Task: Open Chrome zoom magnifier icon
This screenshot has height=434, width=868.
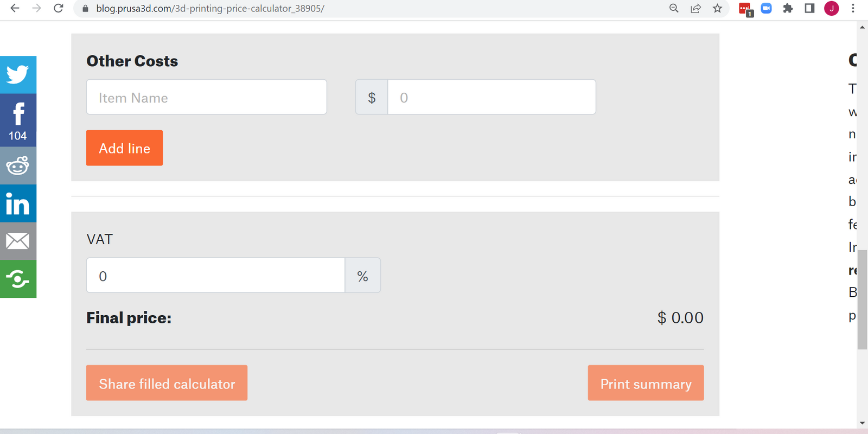Action: (674, 8)
